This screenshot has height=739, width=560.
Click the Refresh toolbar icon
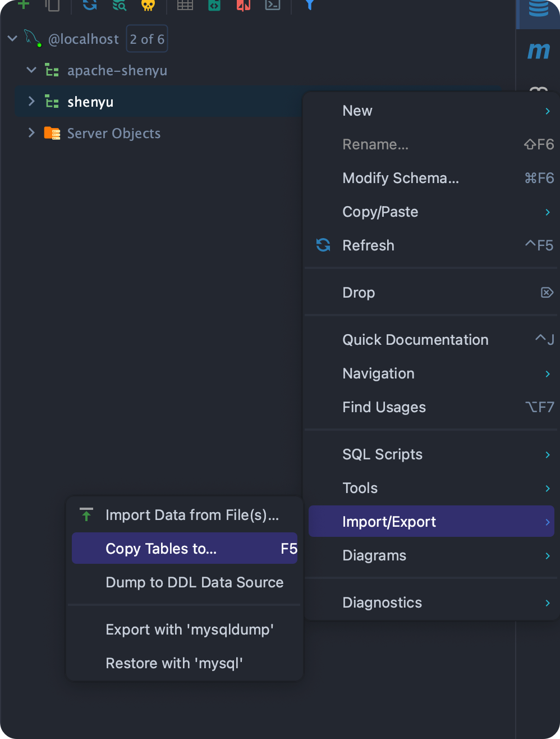point(90,4)
